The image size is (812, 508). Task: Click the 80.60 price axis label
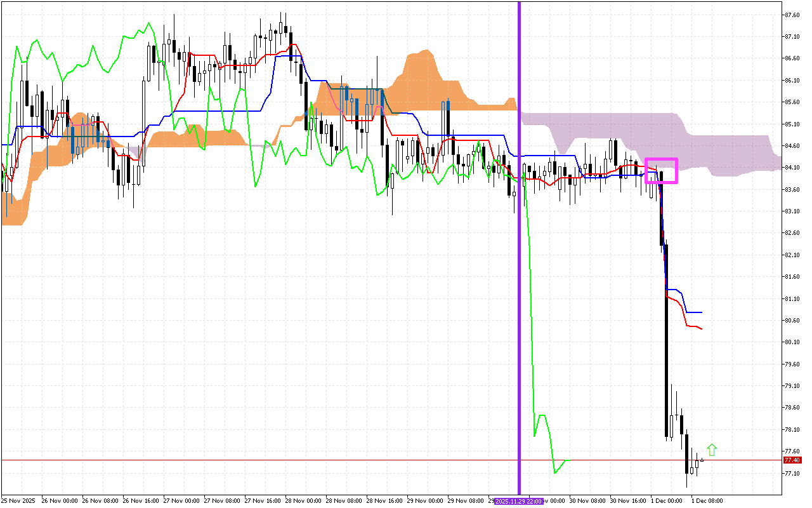coord(791,321)
